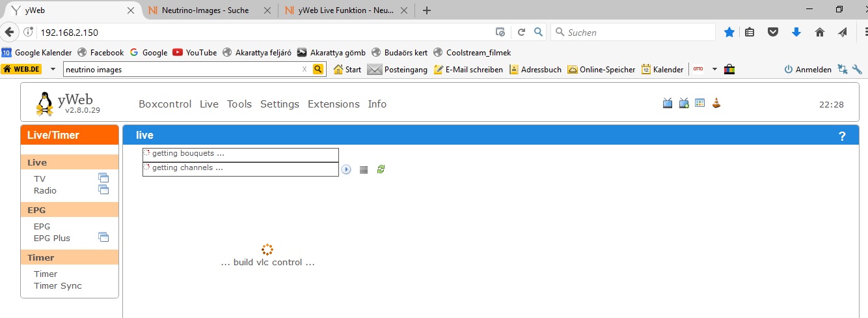Screen dimensions: 868x318
Task: Click the green refresh icon beside channel list
Action: pyautogui.click(x=381, y=169)
